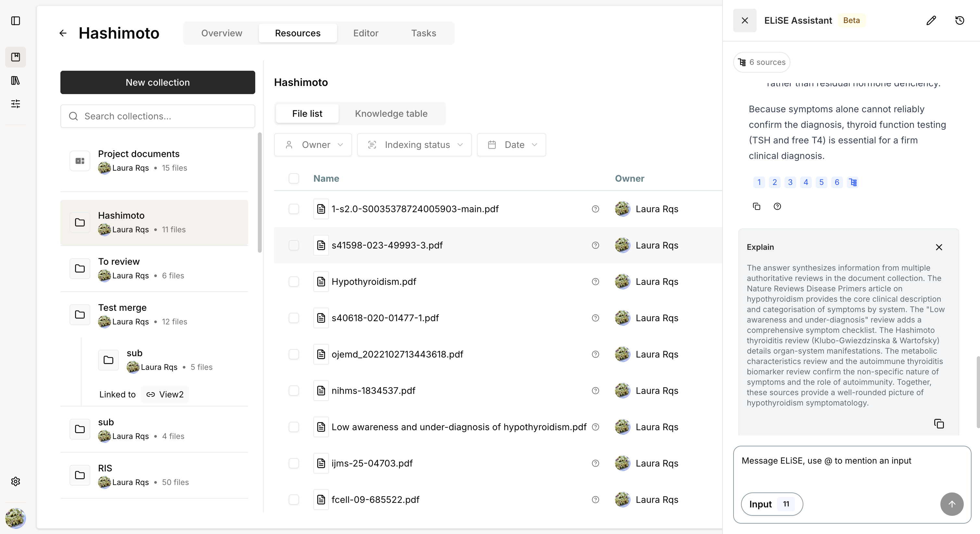Screen dimensions: 980x534
Task: Check the box for s41598-023-49993-3.pdf
Action: (294, 245)
